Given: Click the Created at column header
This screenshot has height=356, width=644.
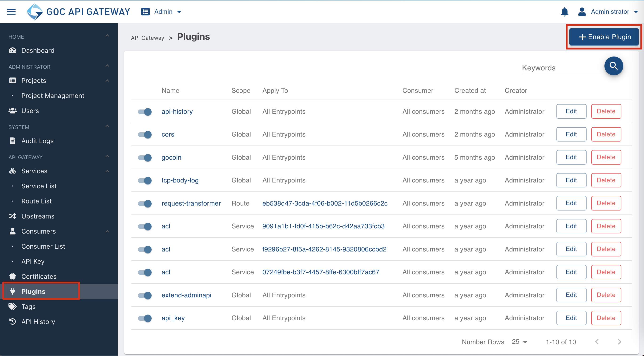Looking at the screenshot, I should 470,90.
